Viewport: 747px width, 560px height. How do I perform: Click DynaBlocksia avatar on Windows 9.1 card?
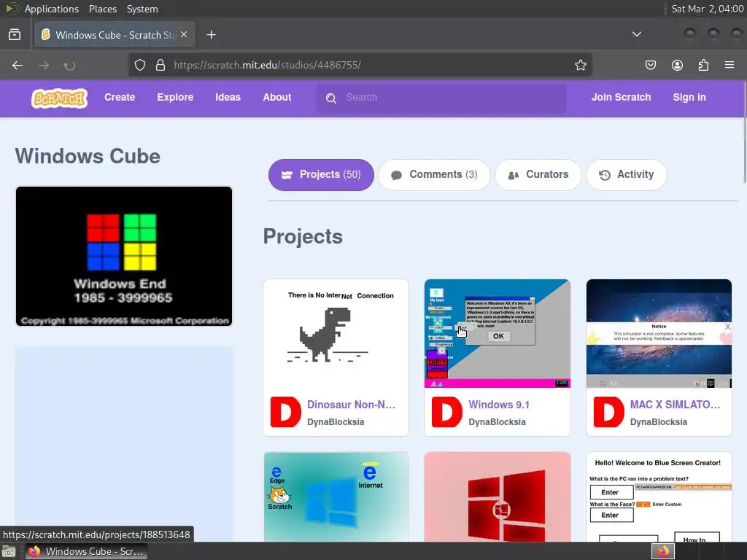point(447,412)
